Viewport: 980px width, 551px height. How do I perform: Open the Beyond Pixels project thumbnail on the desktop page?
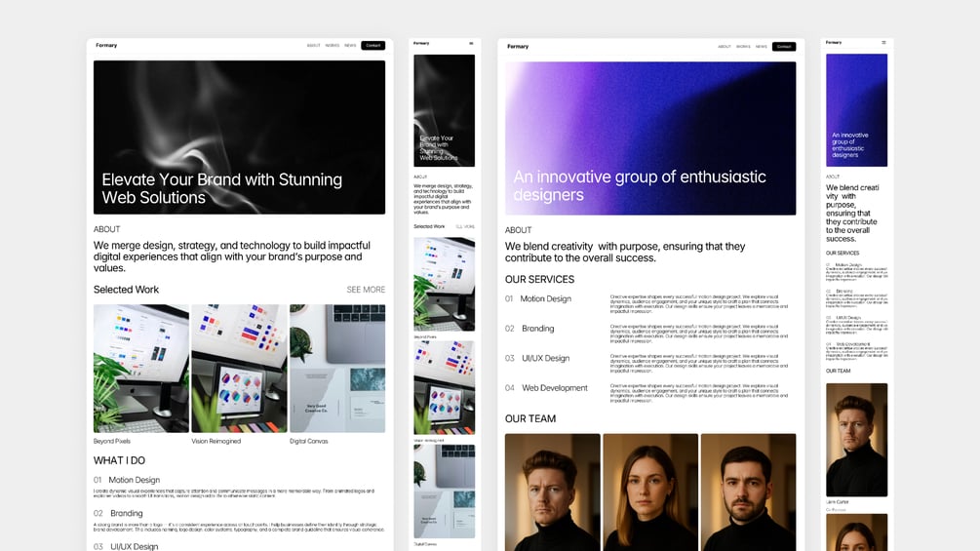coord(141,369)
